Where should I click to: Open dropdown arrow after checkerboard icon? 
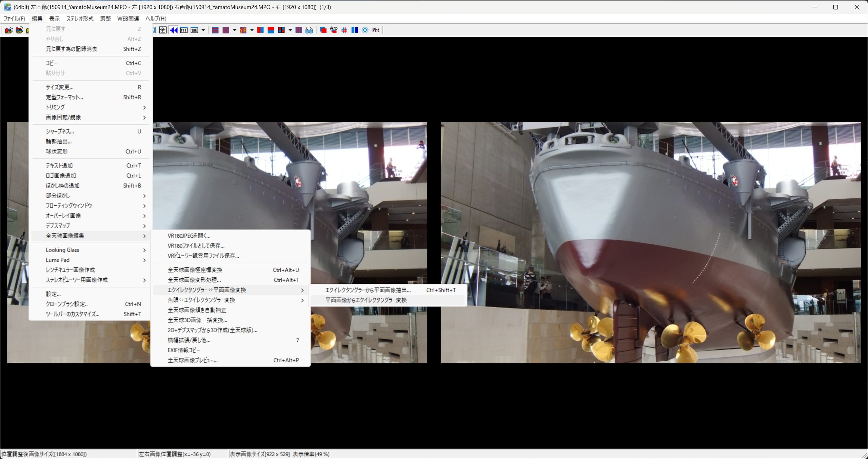[x=252, y=30]
